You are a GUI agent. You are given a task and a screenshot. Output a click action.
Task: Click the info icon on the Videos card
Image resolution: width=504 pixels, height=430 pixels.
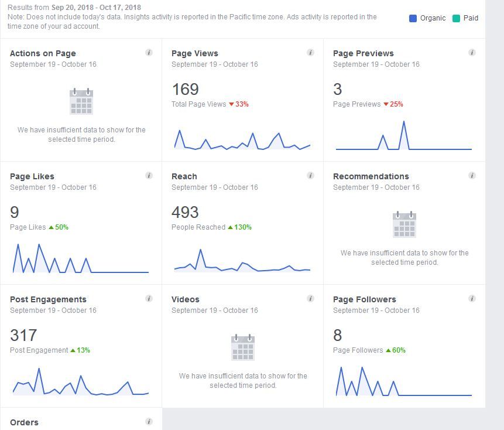[311, 298]
